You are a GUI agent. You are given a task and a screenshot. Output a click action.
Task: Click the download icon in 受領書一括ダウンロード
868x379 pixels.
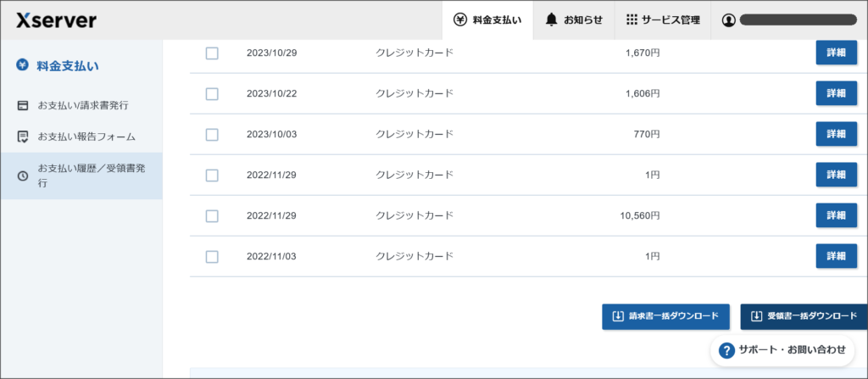click(x=757, y=316)
